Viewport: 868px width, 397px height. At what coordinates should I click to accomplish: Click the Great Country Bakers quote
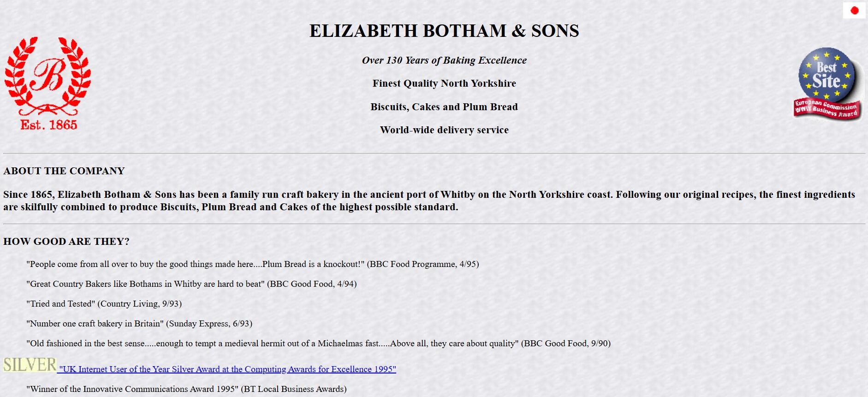click(191, 284)
